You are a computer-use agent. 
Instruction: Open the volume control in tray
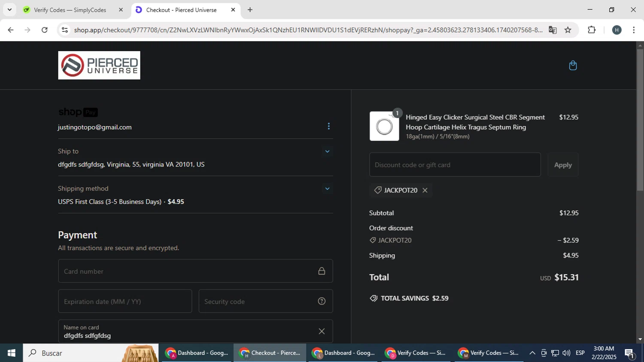pyautogui.click(x=566, y=353)
